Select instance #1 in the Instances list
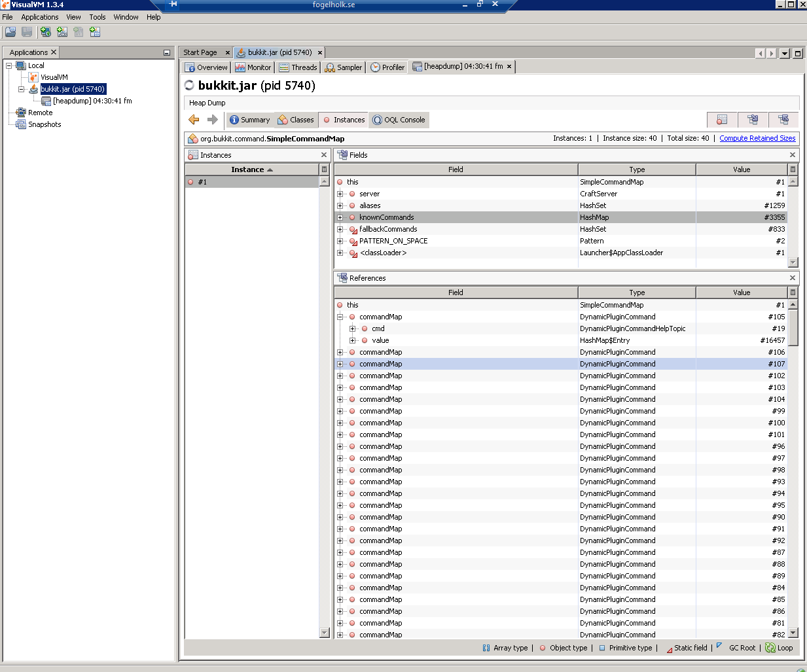 coord(252,182)
